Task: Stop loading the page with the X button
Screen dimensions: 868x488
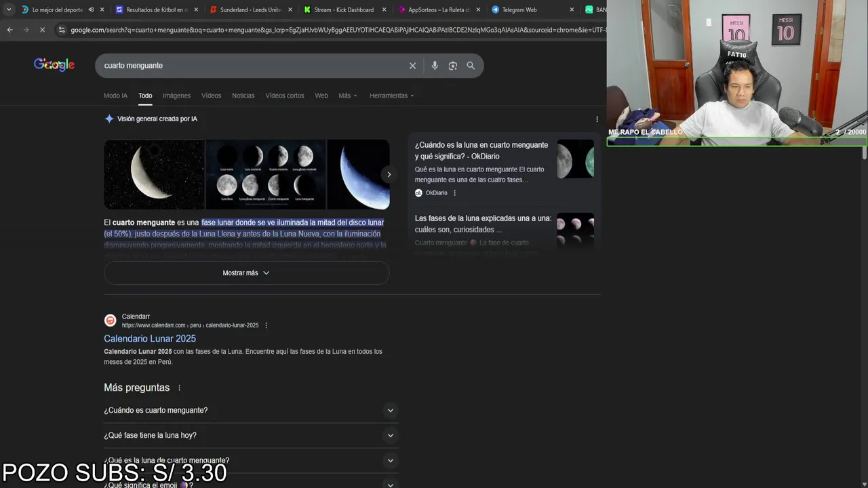Action: coord(42,30)
